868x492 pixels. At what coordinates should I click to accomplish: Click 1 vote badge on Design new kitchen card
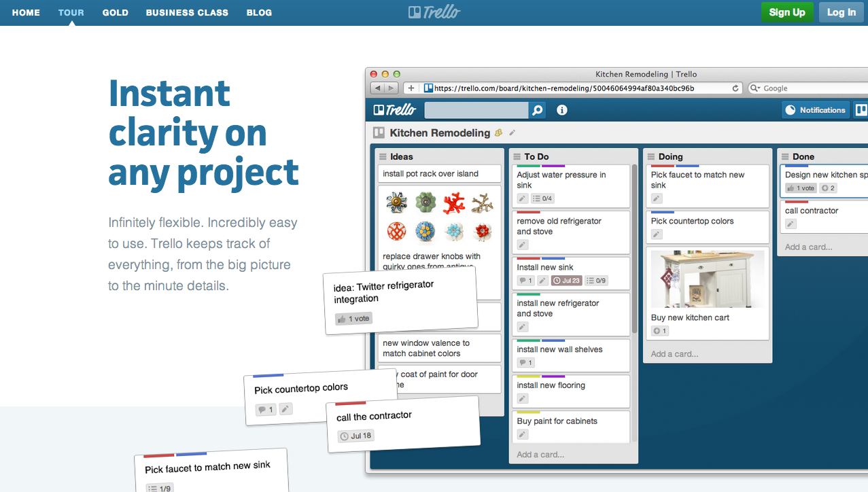coord(801,188)
